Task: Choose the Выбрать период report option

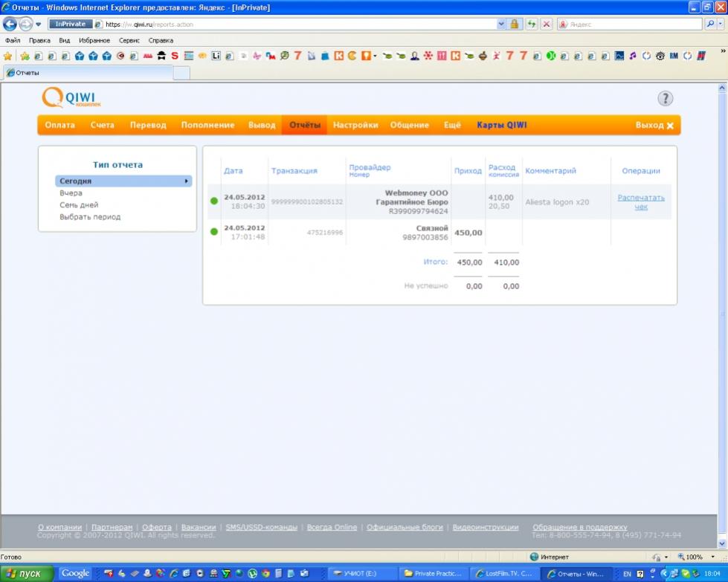Action: pyautogui.click(x=90, y=217)
